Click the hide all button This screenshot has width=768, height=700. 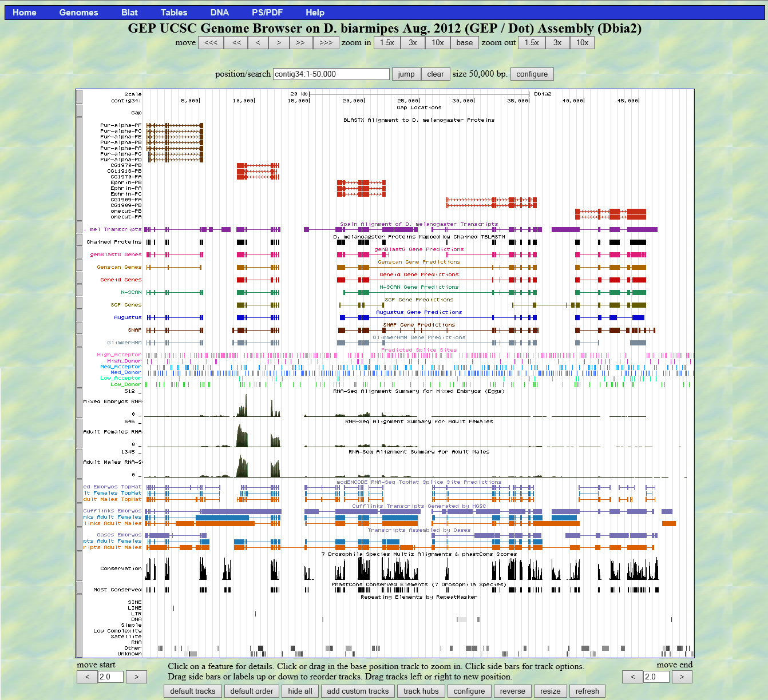tap(300, 691)
